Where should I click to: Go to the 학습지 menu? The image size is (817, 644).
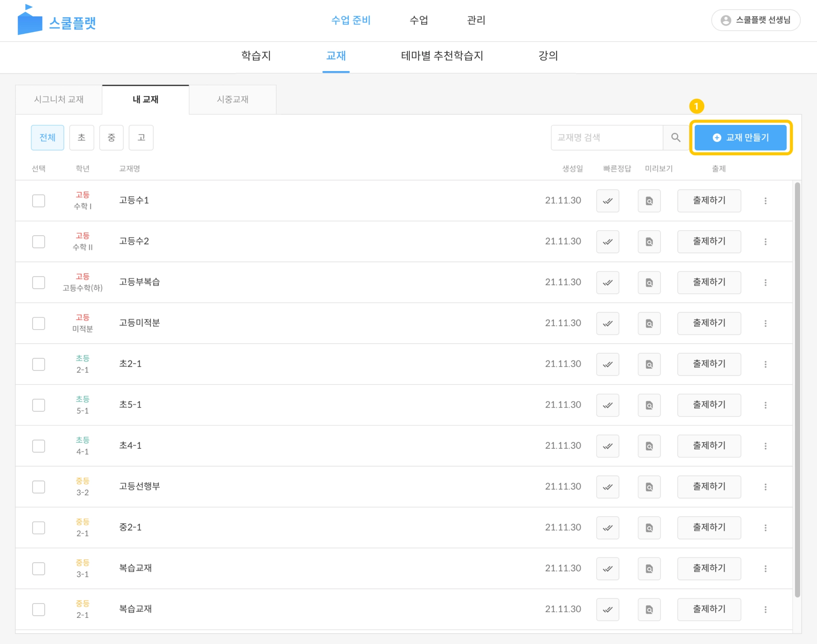256,56
